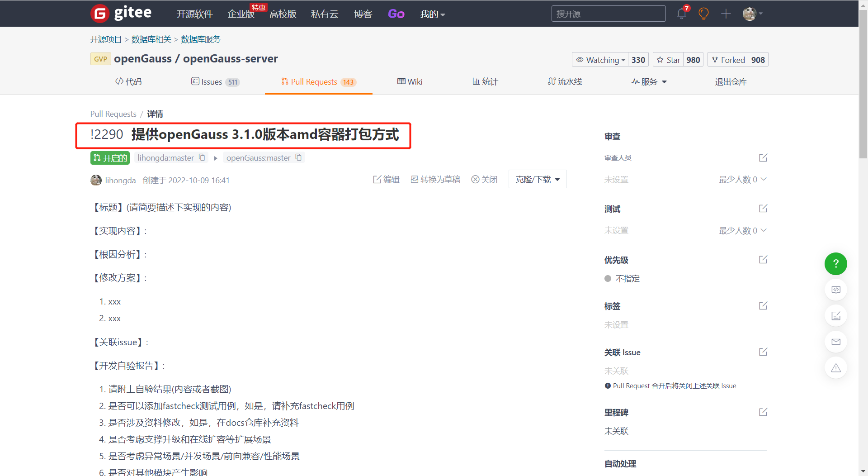Click the 编辑 button for pull request

pyautogui.click(x=386, y=180)
